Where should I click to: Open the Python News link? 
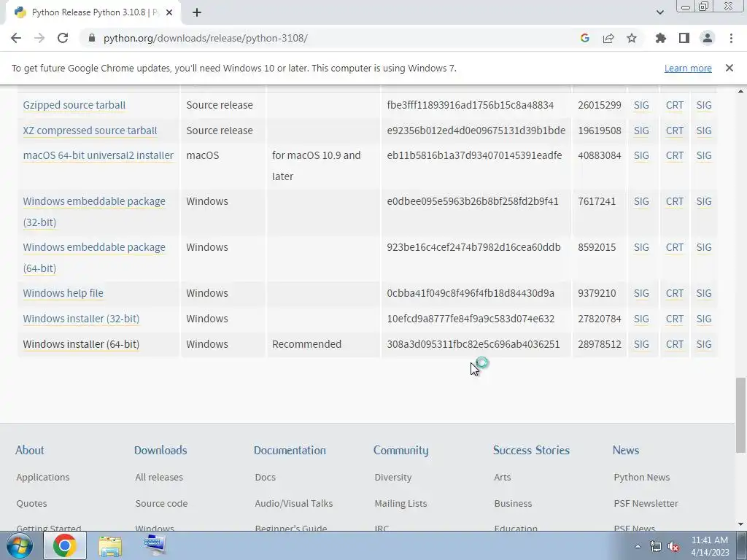click(642, 477)
